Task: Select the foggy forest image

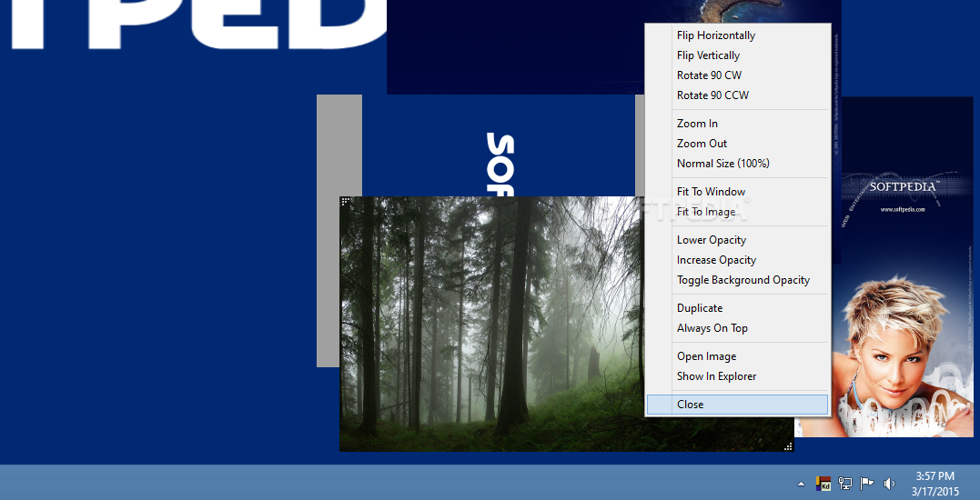Action: click(x=492, y=324)
